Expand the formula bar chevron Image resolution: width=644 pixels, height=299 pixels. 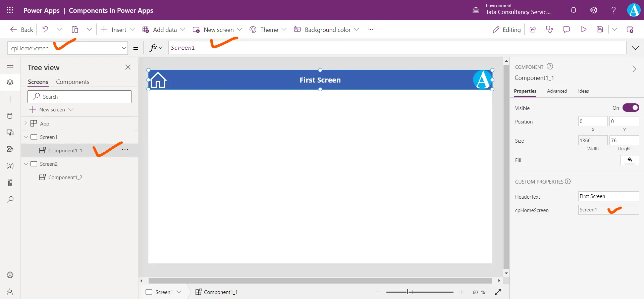pyautogui.click(x=635, y=48)
